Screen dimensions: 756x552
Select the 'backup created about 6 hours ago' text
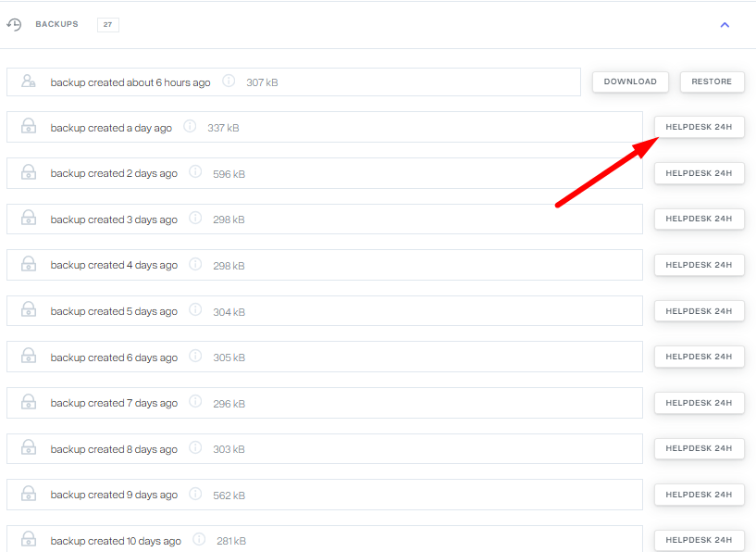[x=130, y=82]
